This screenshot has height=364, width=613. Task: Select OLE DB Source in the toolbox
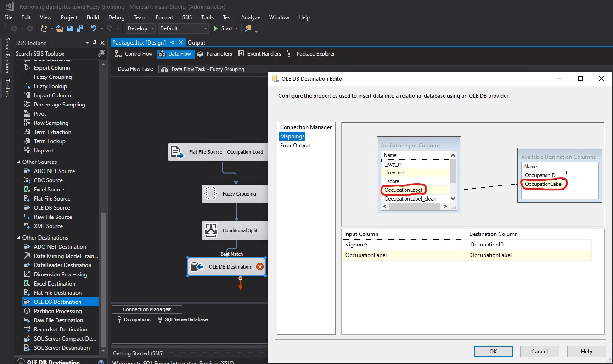pos(52,208)
